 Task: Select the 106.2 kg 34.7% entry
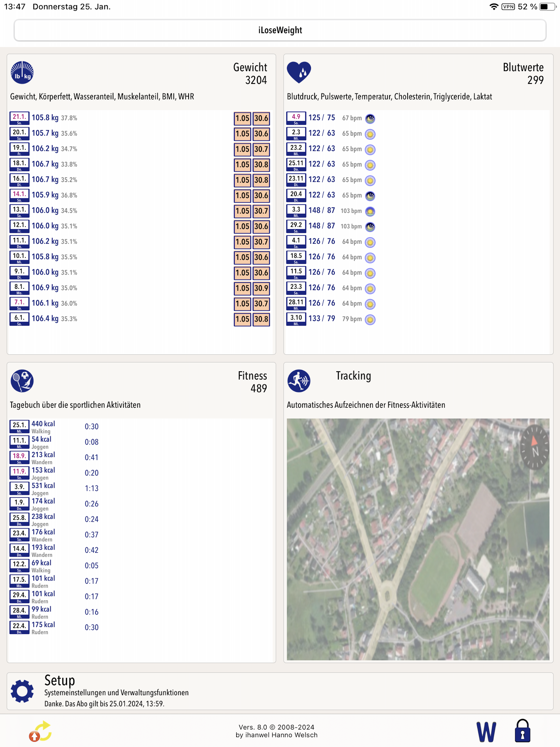pos(140,150)
